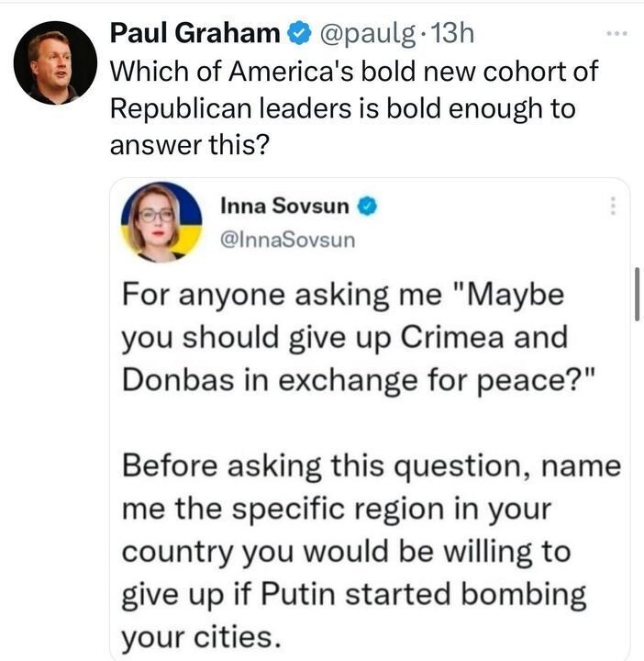Click Inna Sovsun's blue verified badge
The image size is (644, 661).
coord(367,207)
